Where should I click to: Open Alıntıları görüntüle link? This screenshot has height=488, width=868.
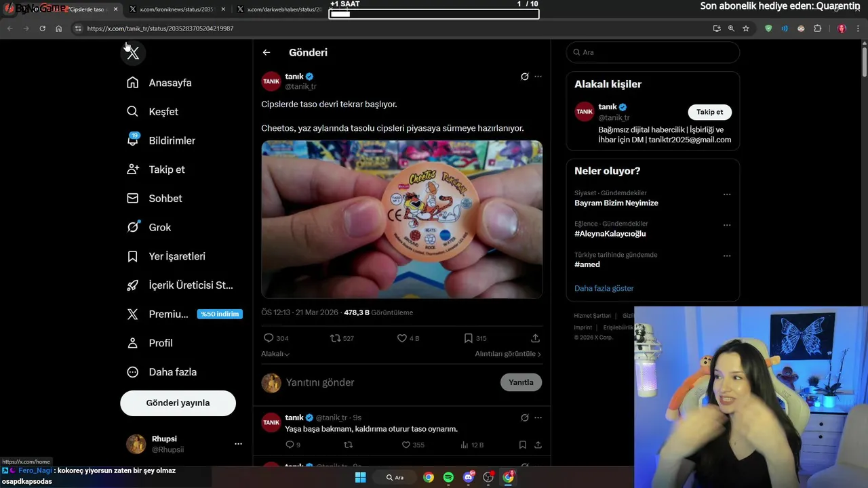(508, 354)
